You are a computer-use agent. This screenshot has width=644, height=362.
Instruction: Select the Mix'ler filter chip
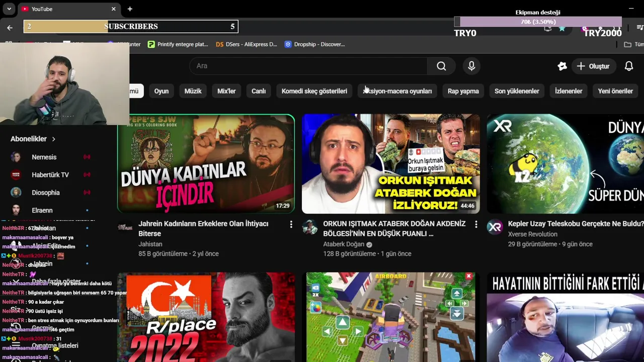coord(226,91)
